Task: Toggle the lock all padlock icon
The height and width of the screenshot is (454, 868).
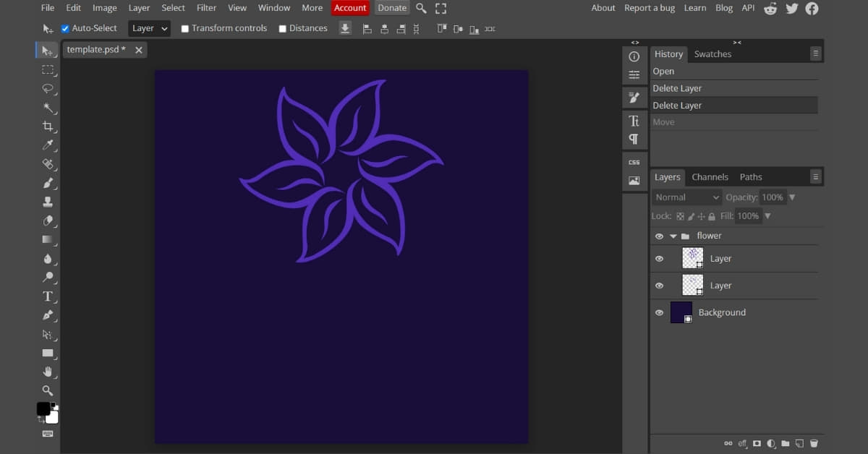Action: 712,216
